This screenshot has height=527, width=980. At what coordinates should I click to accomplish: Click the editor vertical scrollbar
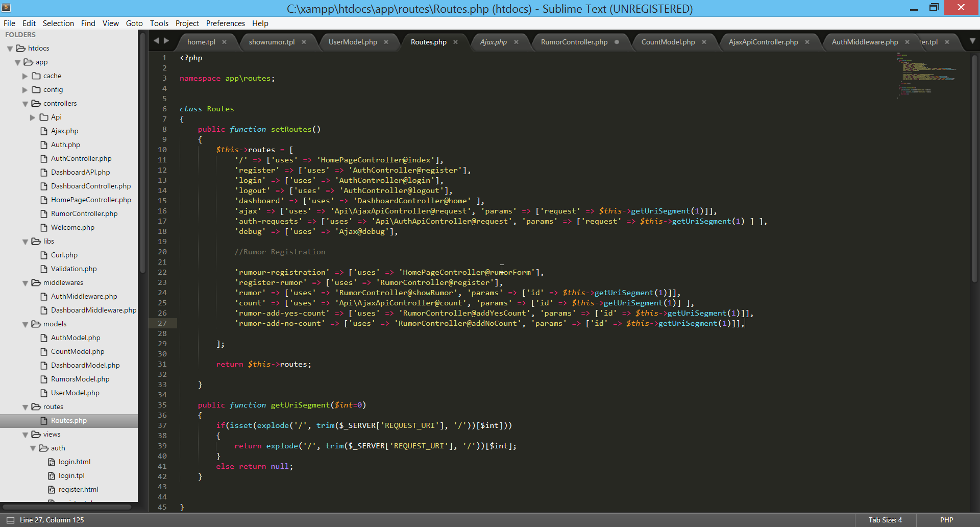pyautogui.click(x=974, y=167)
